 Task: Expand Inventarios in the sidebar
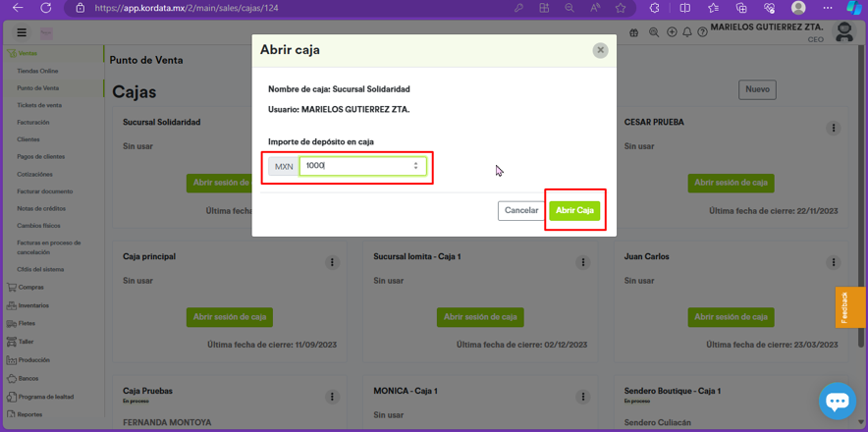click(33, 305)
